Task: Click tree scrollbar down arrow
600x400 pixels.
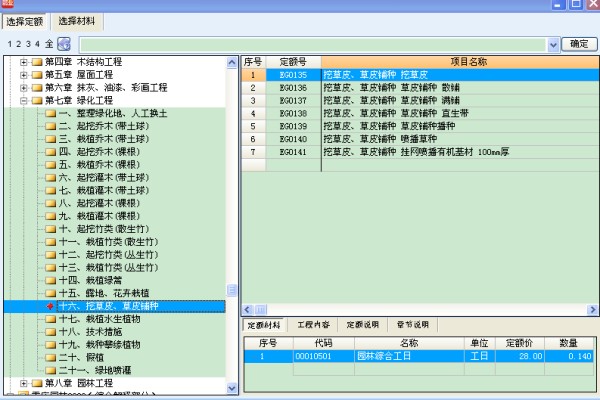Action: coord(232,388)
